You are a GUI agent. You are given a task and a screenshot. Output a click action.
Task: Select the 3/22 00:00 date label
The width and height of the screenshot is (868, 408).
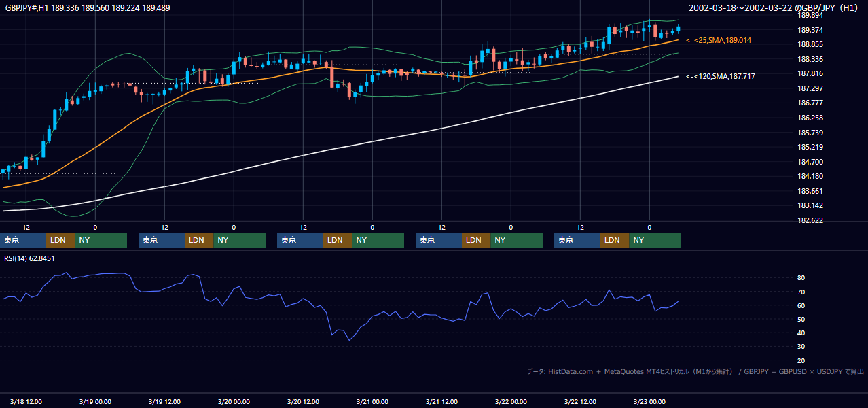[x=511, y=401]
